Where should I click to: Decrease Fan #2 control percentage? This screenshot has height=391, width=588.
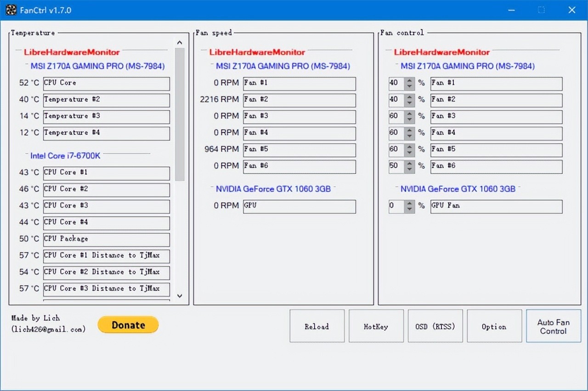pos(410,103)
